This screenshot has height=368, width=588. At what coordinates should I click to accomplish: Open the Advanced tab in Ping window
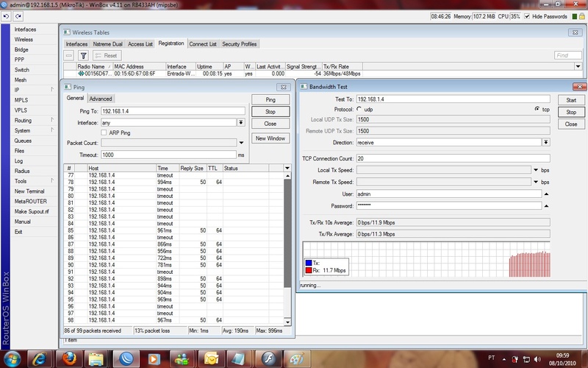pyautogui.click(x=101, y=99)
